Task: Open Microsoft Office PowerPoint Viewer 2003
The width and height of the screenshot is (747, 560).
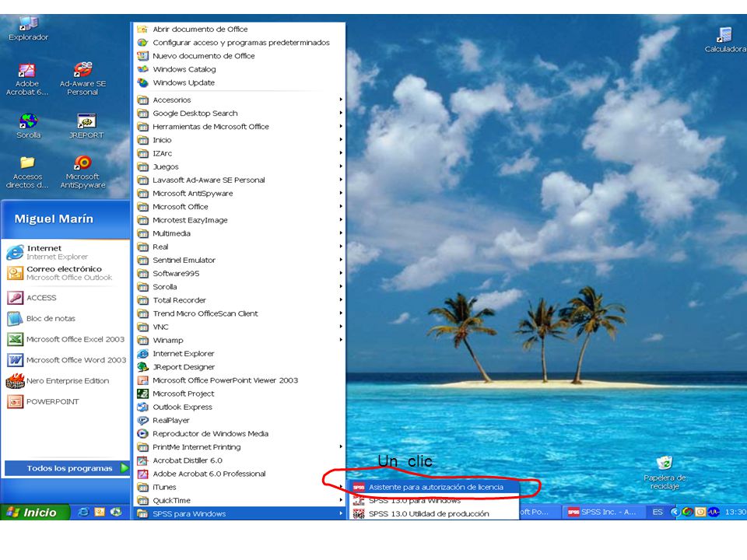Action: pos(240,380)
